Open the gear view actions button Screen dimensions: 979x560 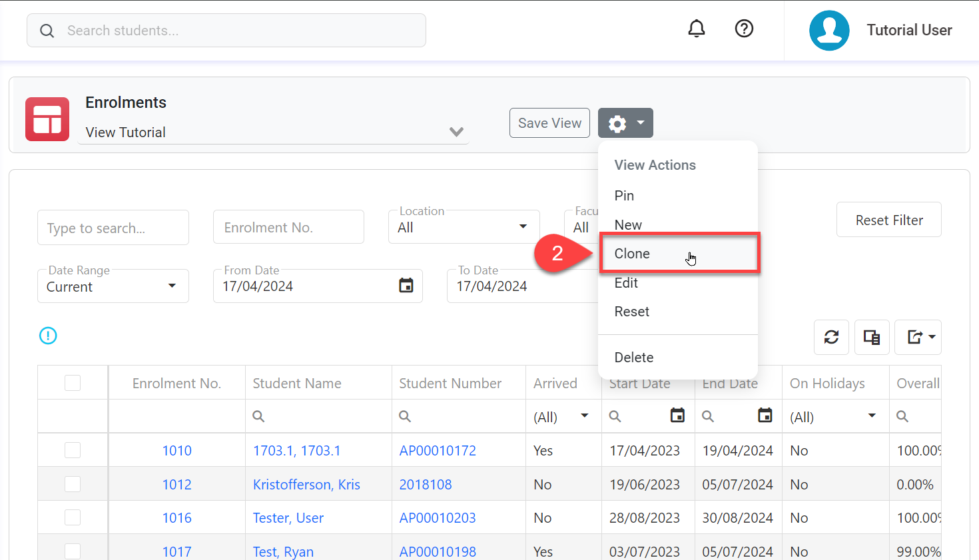(x=625, y=123)
